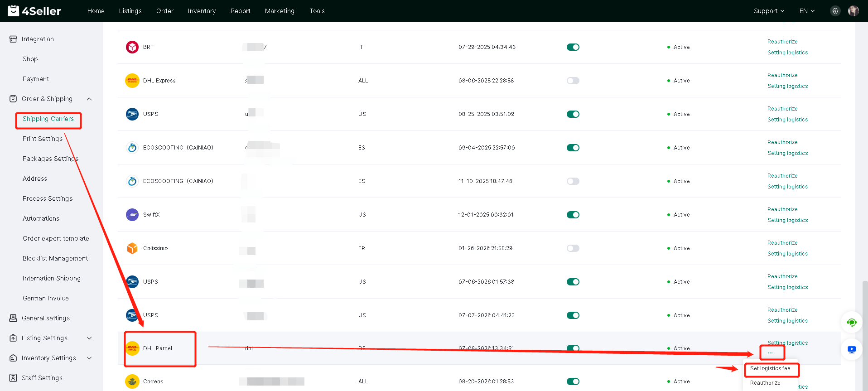Open General settings via its sidebar icon

click(13, 318)
